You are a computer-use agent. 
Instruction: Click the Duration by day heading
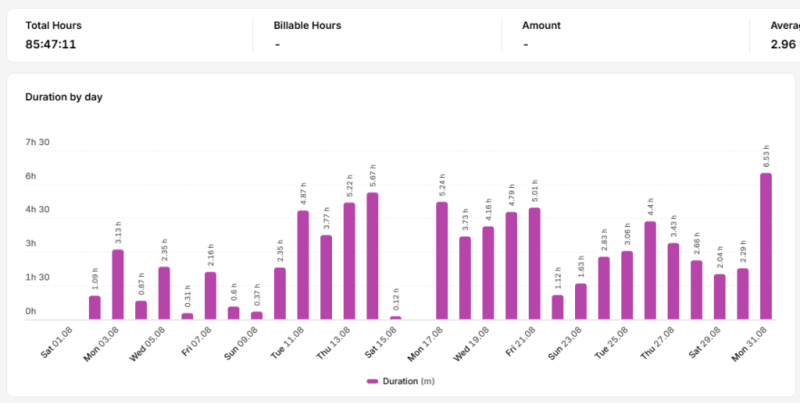click(x=64, y=97)
